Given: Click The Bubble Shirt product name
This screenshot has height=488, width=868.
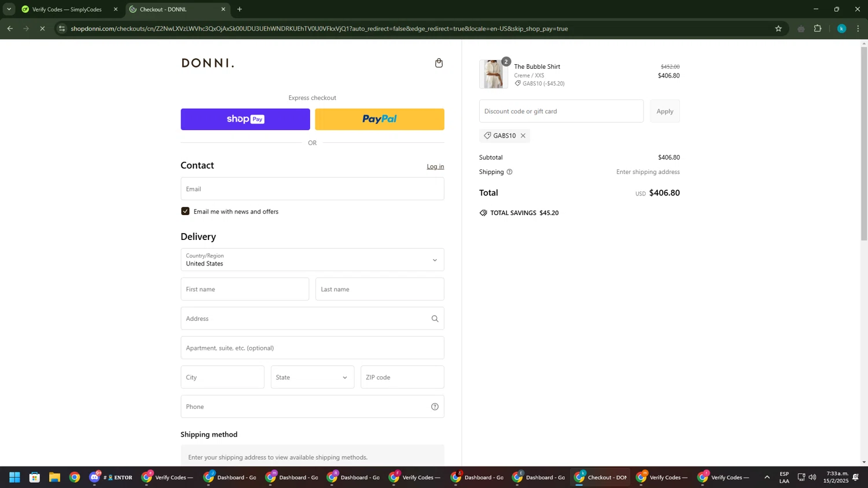Looking at the screenshot, I should coord(537,66).
